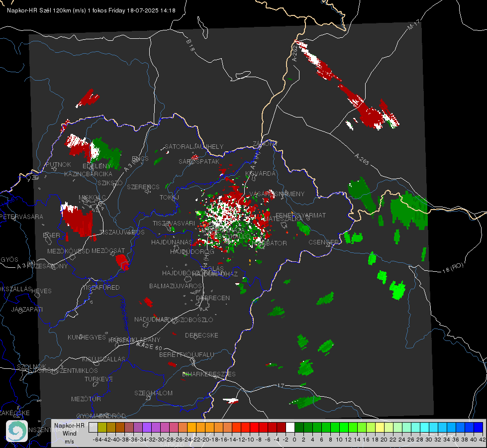The image size is (487, 448).
Task: Click the B 18 road label
Action: [x=190, y=45]
